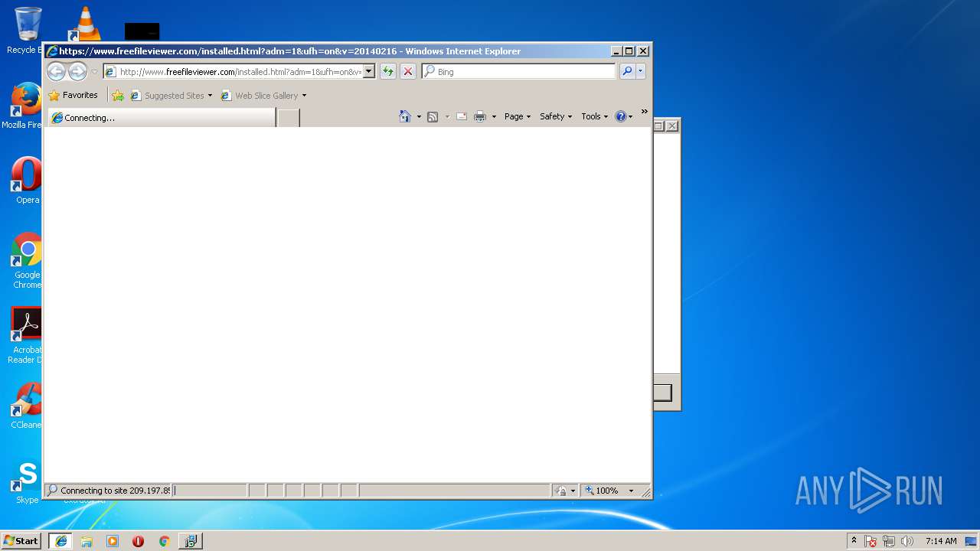Launch Chrome from the taskbar
The height and width of the screenshot is (551, 980).
164,541
